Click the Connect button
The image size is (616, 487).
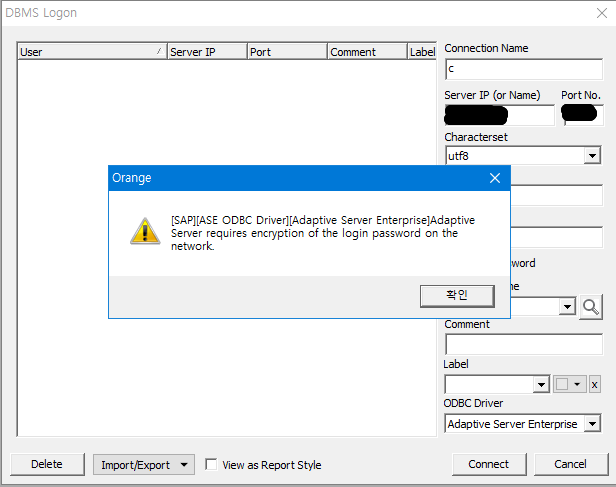pos(488,464)
